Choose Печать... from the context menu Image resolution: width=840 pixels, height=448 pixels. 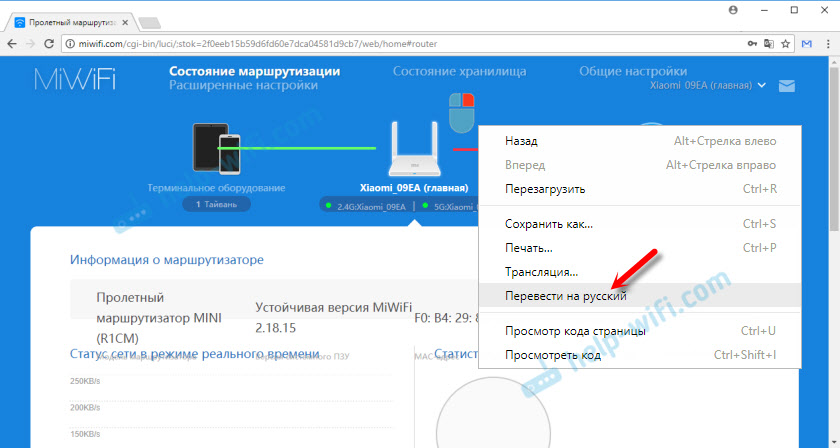[x=640, y=248]
